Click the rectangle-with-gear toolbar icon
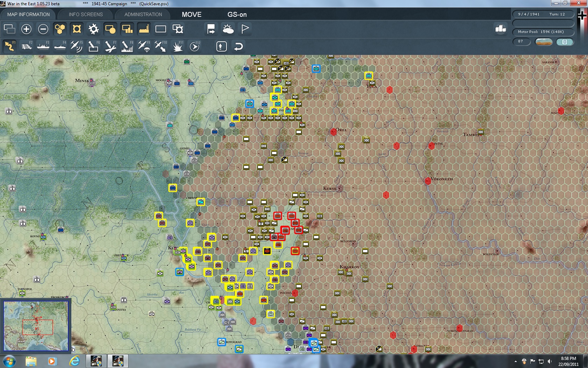The image size is (588, 368). [177, 29]
